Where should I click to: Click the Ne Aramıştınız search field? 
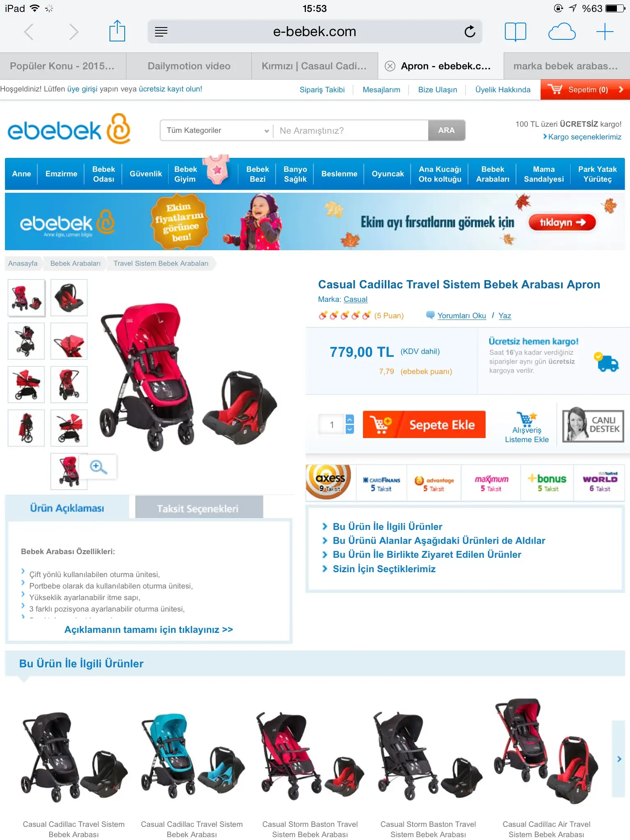(351, 130)
